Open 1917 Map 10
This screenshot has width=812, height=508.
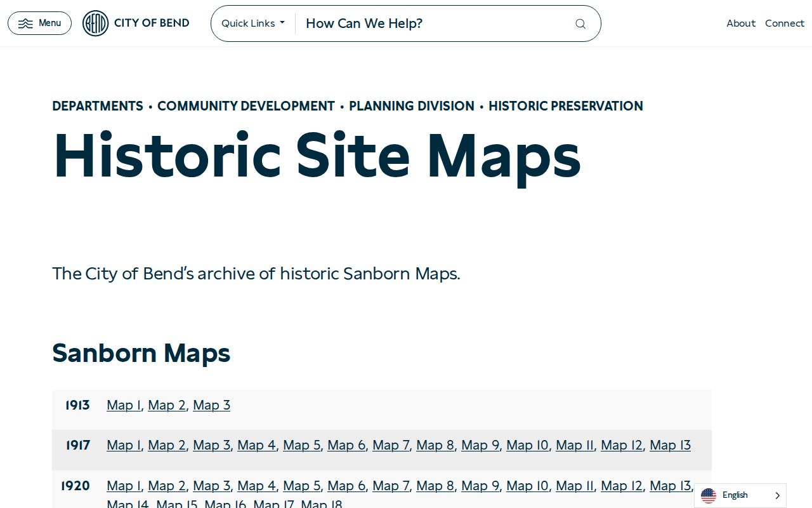coord(528,445)
